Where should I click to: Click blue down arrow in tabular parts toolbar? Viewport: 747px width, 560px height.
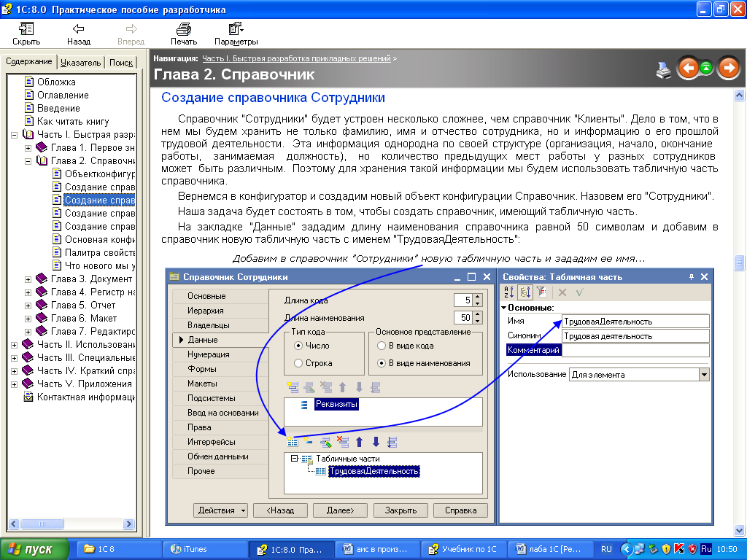[x=376, y=442]
